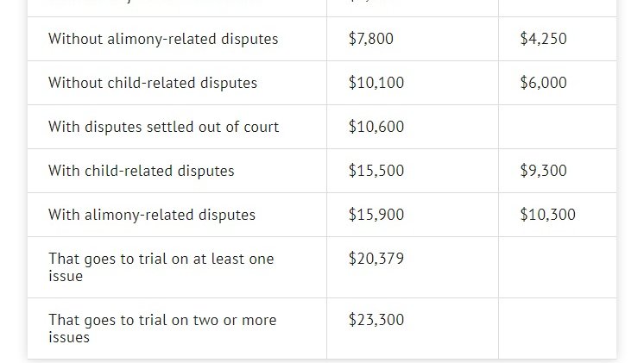Viewport: 644px width, 363px height.
Task: Select the $10,600 cost value
Action: pyautogui.click(x=376, y=127)
